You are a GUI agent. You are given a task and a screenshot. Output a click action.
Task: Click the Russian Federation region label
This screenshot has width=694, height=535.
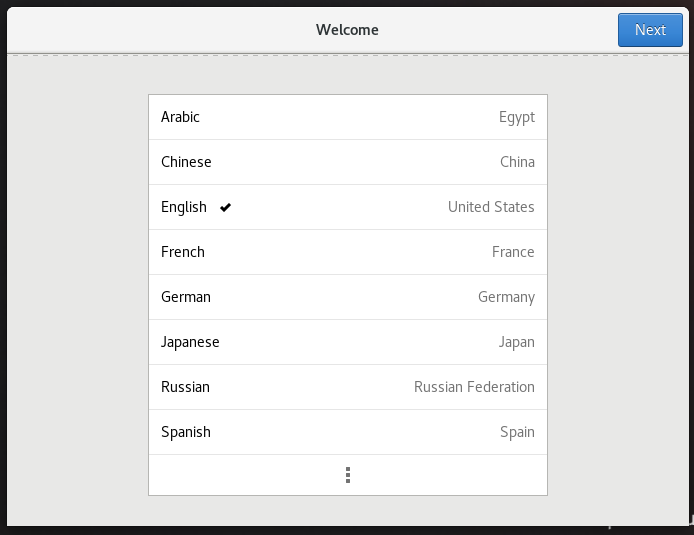[474, 387]
